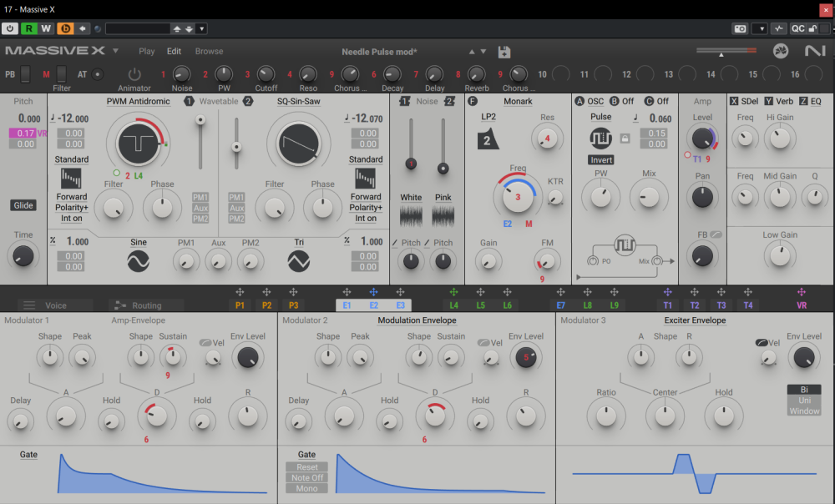
Task: Toggle the FB feedback switch icon
Action: pos(716,234)
